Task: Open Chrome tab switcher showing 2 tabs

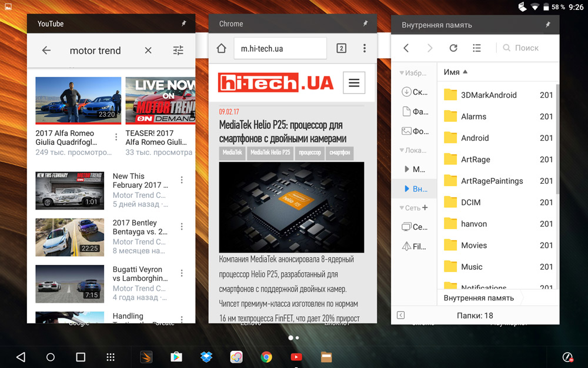Action: coord(341,48)
